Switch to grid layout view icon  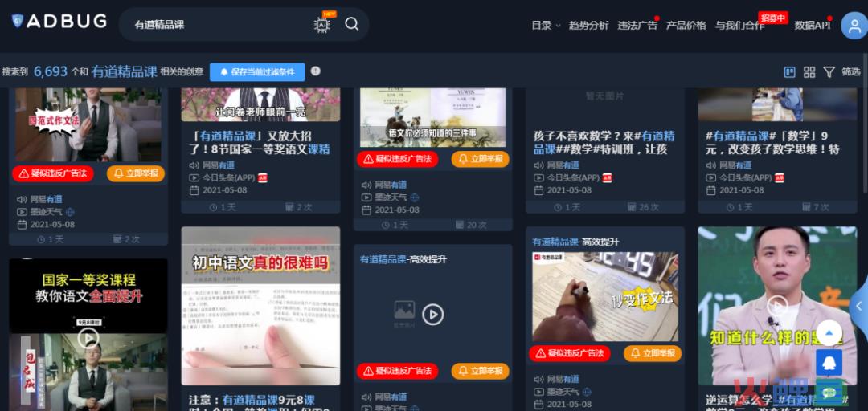coord(809,72)
